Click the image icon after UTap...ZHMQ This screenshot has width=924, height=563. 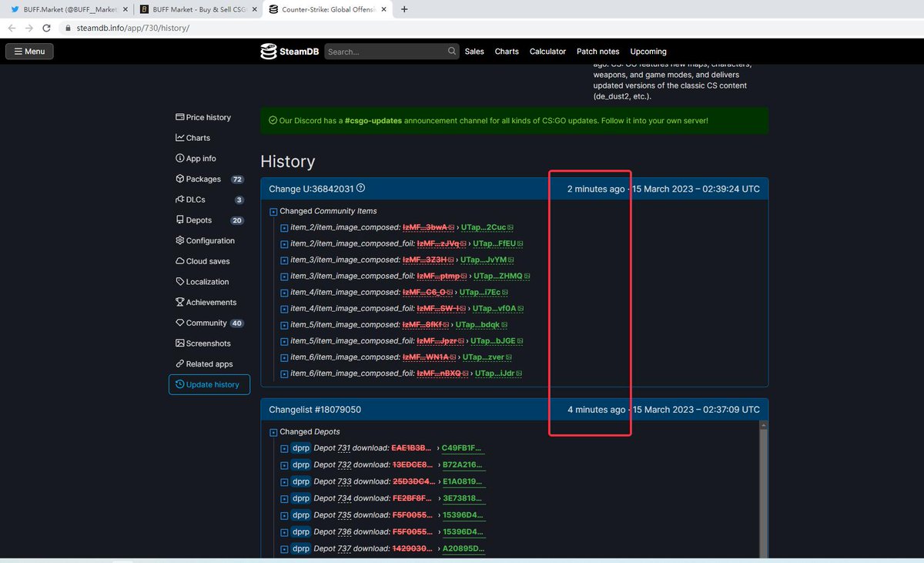point(527,276)
